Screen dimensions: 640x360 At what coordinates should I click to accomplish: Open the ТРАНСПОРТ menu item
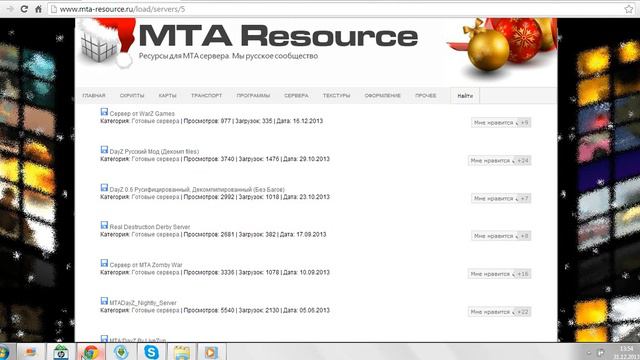click(207, 96)
